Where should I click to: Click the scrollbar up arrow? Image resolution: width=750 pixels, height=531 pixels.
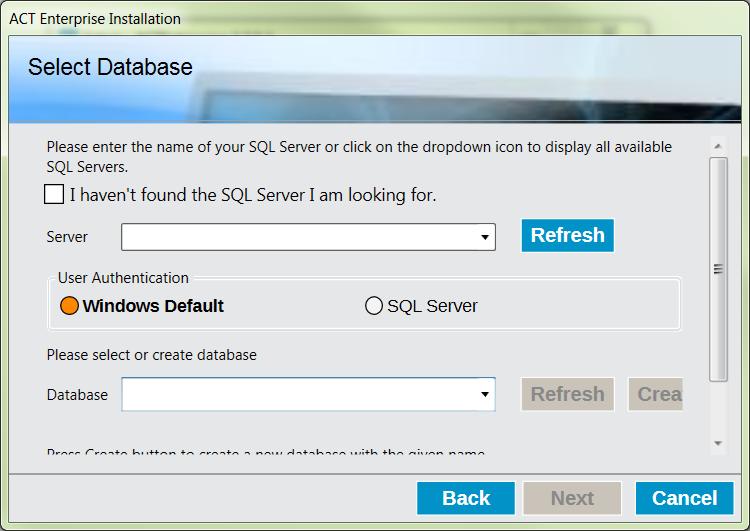717,146
